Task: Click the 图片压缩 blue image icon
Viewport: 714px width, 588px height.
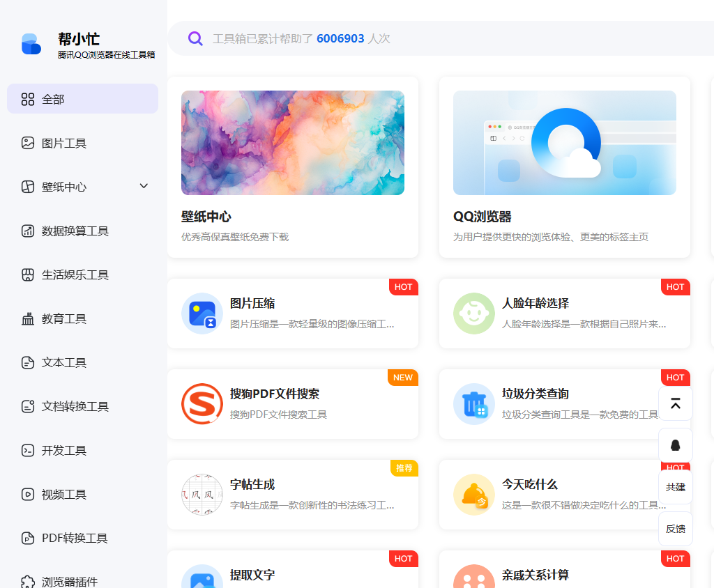Action: point(202,314)
